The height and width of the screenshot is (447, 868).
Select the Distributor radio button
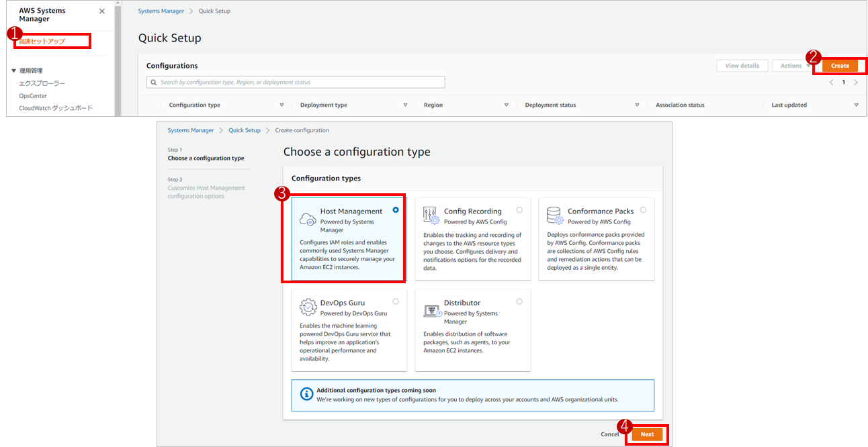pyautogui.click(x=519, y=301)
